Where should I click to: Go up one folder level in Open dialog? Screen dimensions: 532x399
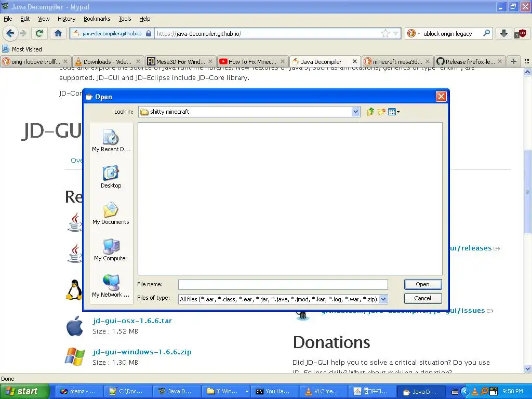tap(370, 112)
